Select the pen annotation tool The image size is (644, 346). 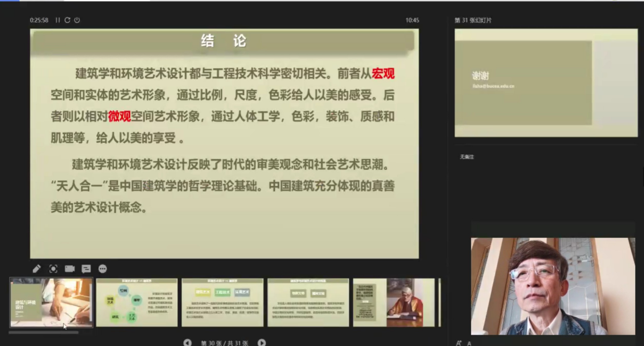pyautogui.click(x=37, y=269)
